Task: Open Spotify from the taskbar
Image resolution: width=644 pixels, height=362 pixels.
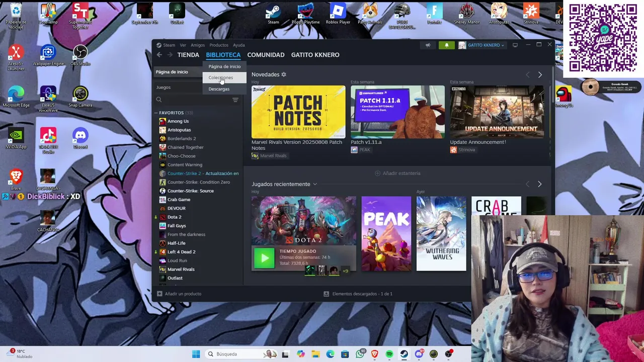Action: pos(389,354)
